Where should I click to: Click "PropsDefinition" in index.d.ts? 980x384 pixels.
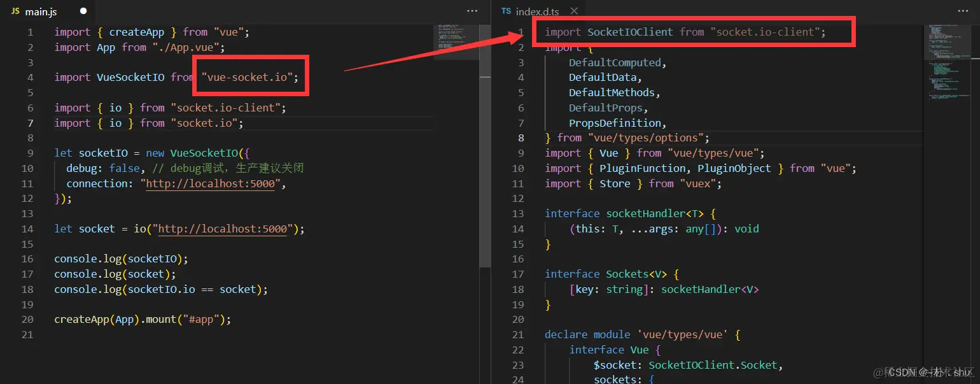tap(615, 123)
